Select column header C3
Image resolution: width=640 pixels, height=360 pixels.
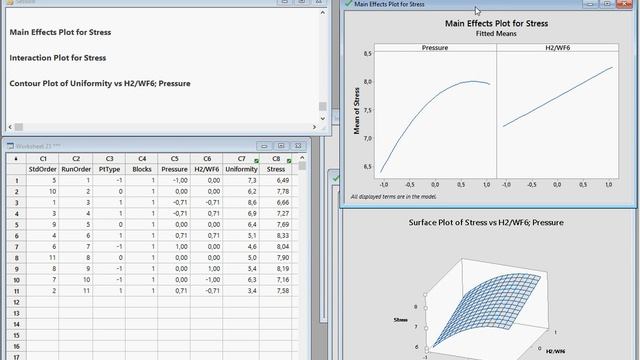[x=109, y=159]
